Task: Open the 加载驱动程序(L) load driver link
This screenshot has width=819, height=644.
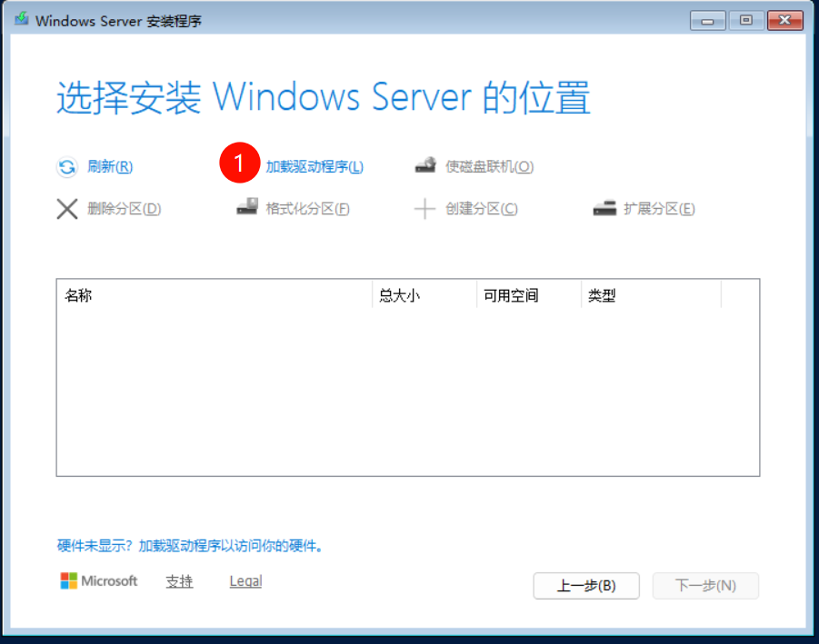Action: pyautogui.click(x=314, y=167)
